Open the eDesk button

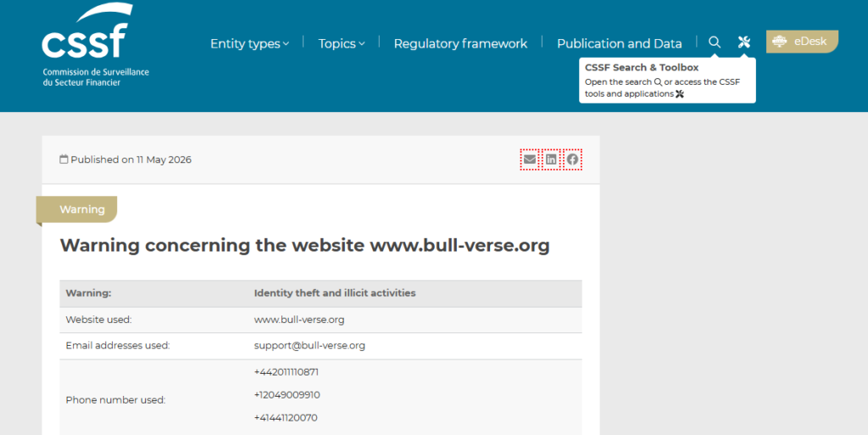802,42
